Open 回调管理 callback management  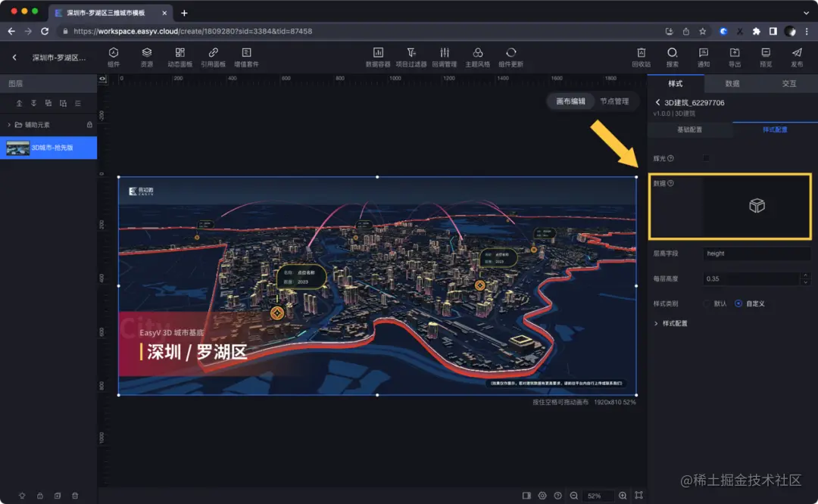(445, 57)
